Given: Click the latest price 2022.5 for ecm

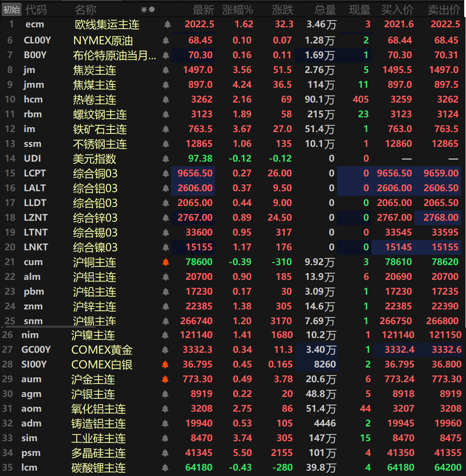Looking at the screenshot, I should tap(199, 24).
